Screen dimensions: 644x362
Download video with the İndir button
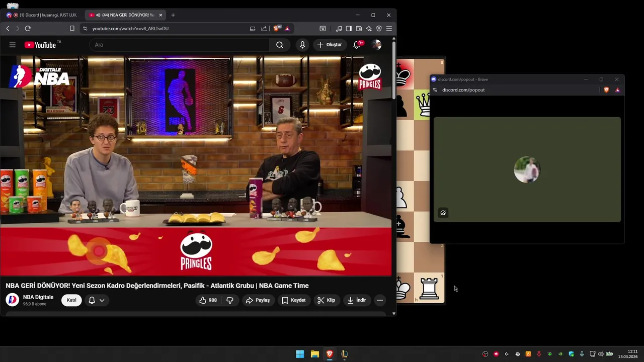[356, 300]
